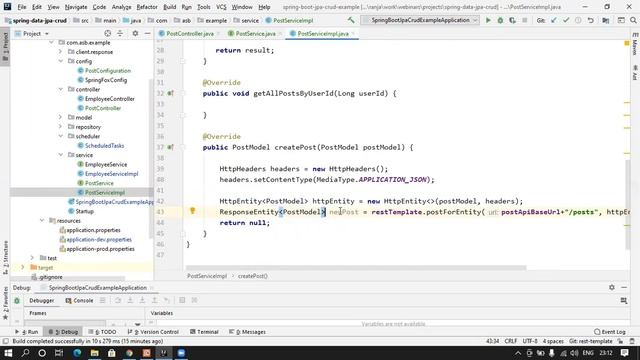Expand the target folder

point(23,267)
